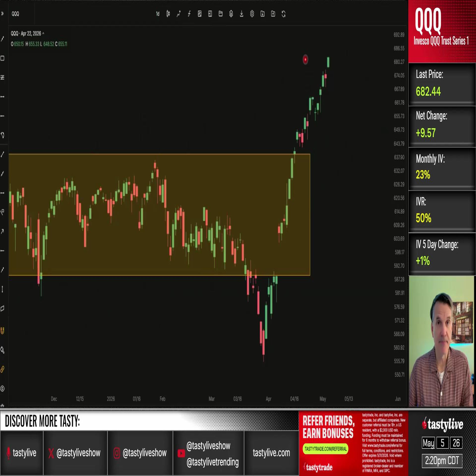Screen dimensions: 476x476
Task: Click the close value 655.11
Action: click(x=63, y=44)
